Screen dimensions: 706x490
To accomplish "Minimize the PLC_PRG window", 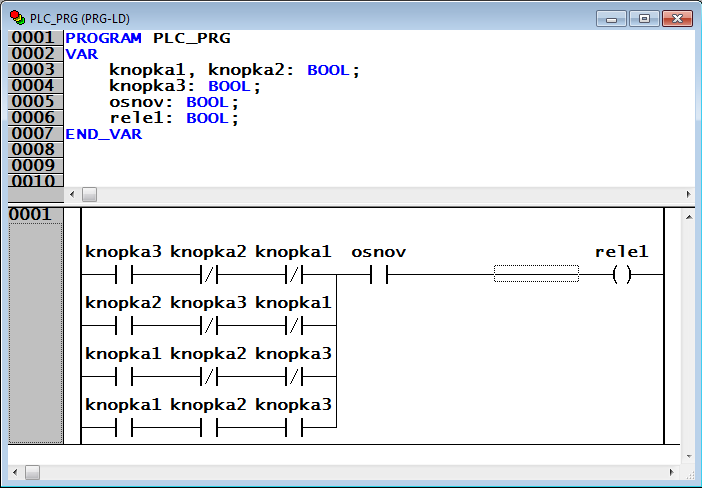I will [x=611, y=19].
